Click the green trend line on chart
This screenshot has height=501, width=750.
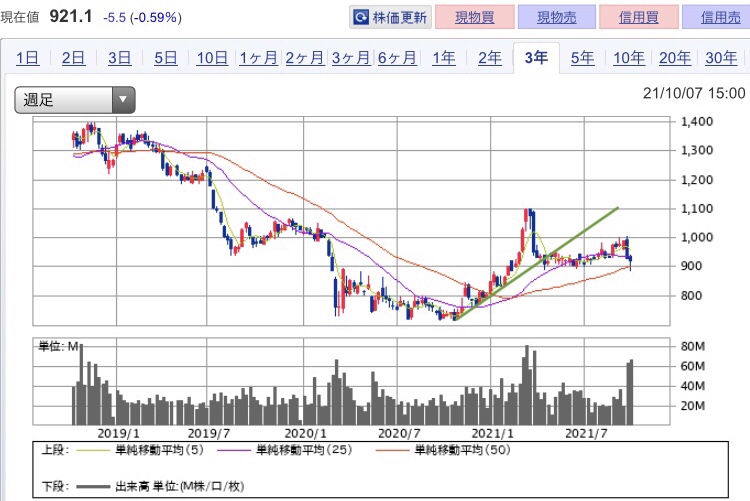pyautogui.click(x=536, y=264)
